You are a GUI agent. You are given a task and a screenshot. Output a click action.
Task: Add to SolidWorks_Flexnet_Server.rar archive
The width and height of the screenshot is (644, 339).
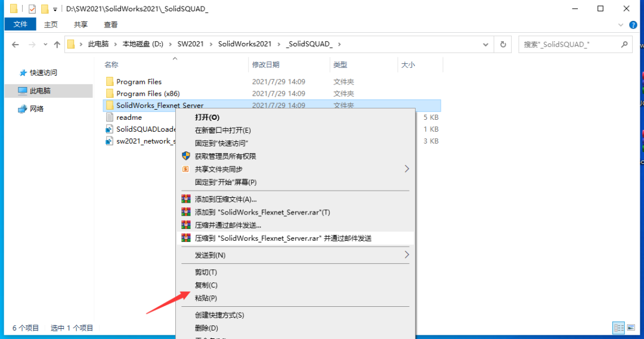pyautogui.click(x=295, y=212)
